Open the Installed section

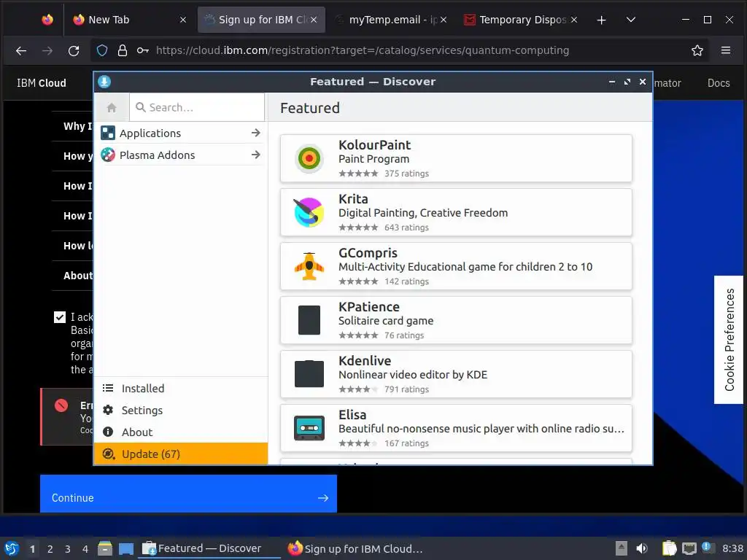[x=181, y=389]
